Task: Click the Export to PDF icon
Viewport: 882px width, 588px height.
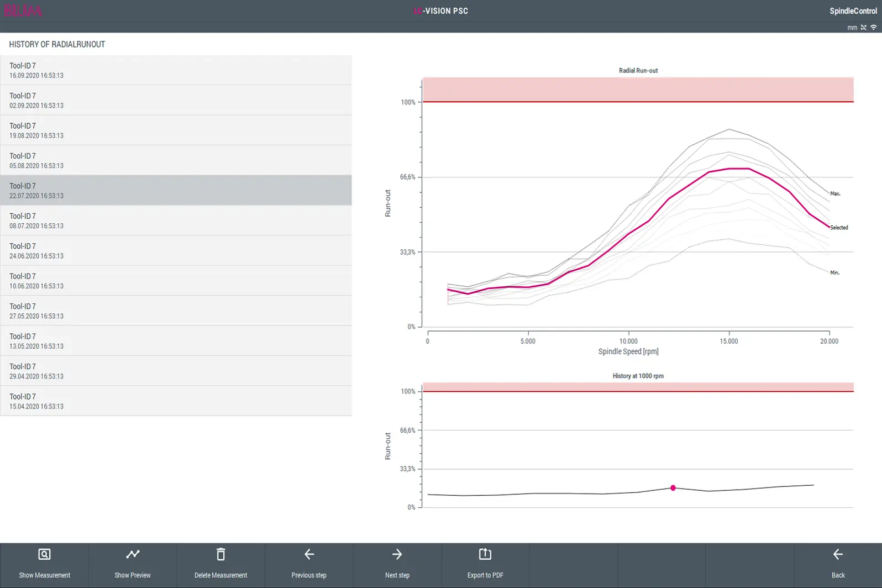Action: coord(485,555)
